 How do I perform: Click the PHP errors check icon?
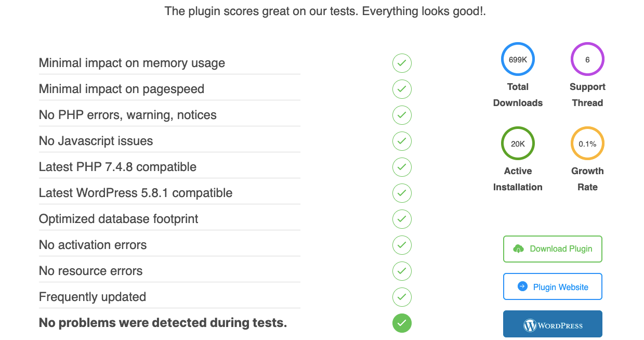[402, 115]
